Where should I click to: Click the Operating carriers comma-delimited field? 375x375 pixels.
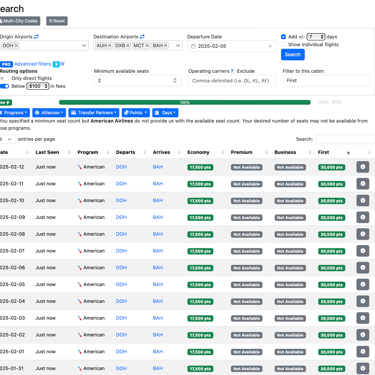click(x=232, y=80)
